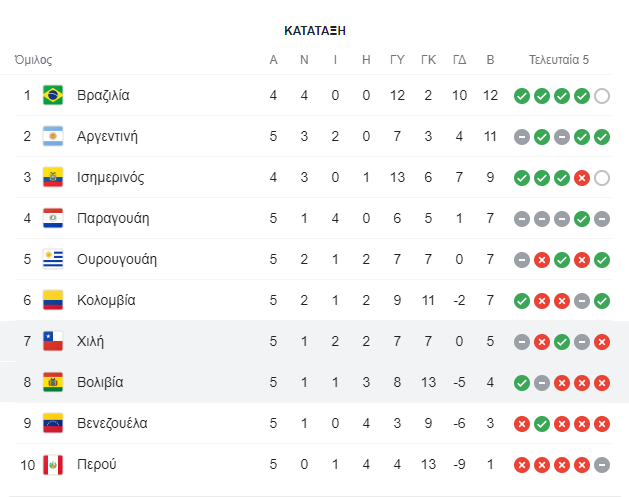Screen dimensions: 629x497
Task: Click the Brazil flag icon
Action: pos(53,95)
